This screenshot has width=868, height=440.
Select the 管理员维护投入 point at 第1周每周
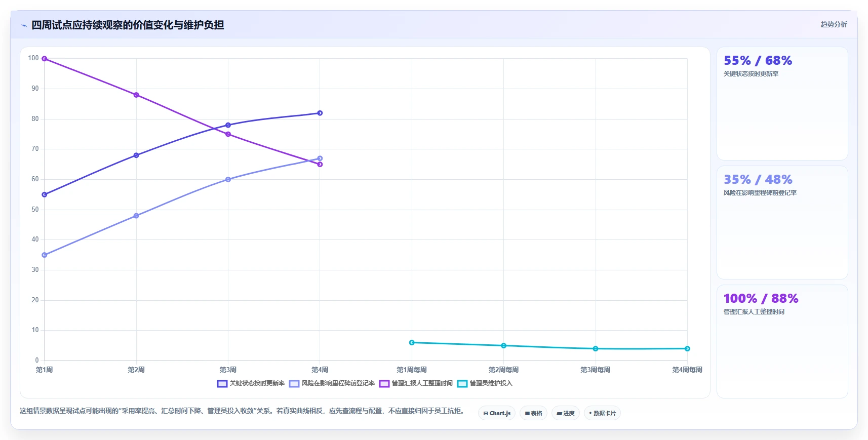(x=412, y=343)
